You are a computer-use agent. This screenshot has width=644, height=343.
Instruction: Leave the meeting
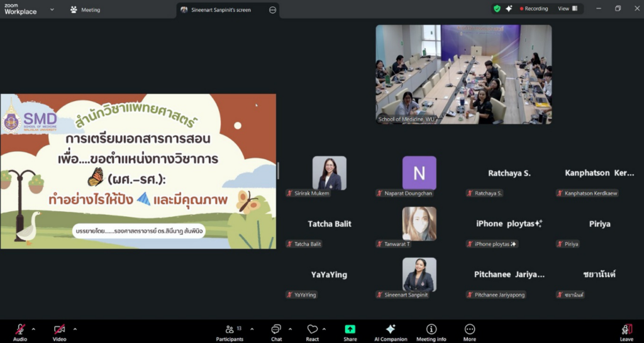pos(626,330)
